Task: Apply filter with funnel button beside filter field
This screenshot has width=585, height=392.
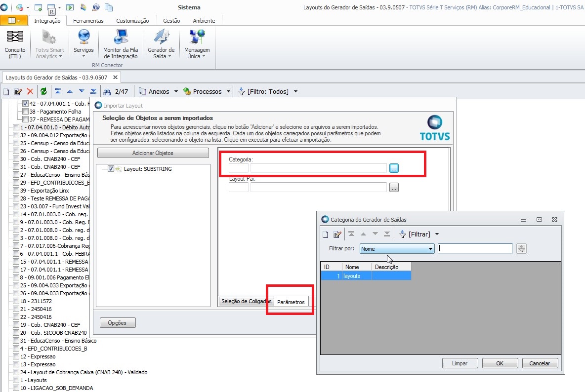Action: tap(522, 248)
